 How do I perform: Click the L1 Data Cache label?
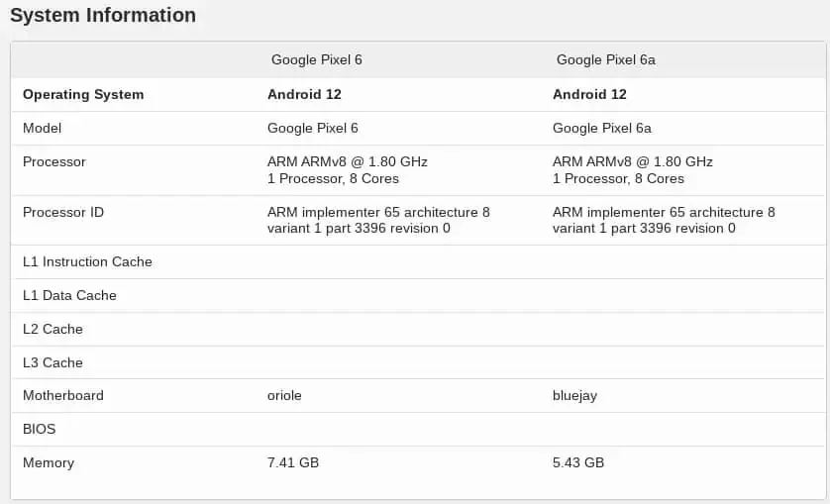69,296
